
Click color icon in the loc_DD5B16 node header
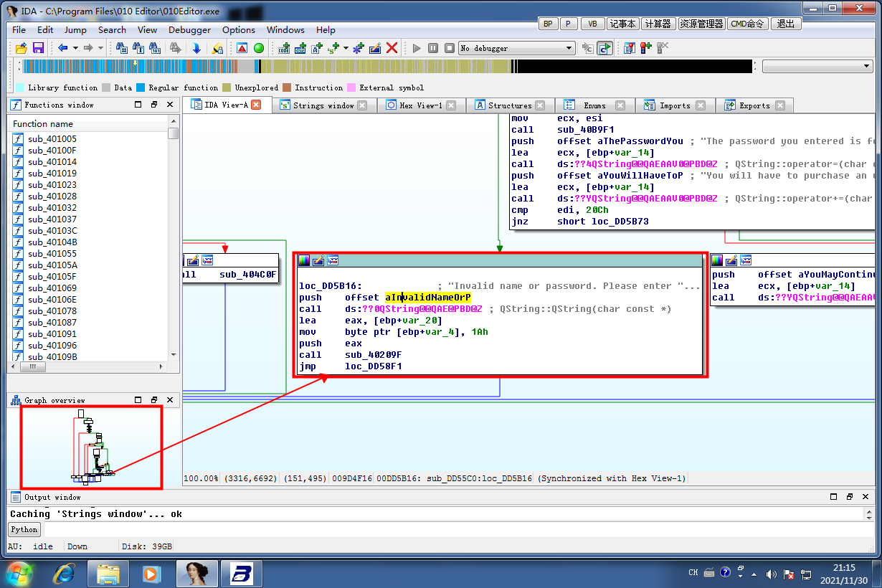pos(304,260)
